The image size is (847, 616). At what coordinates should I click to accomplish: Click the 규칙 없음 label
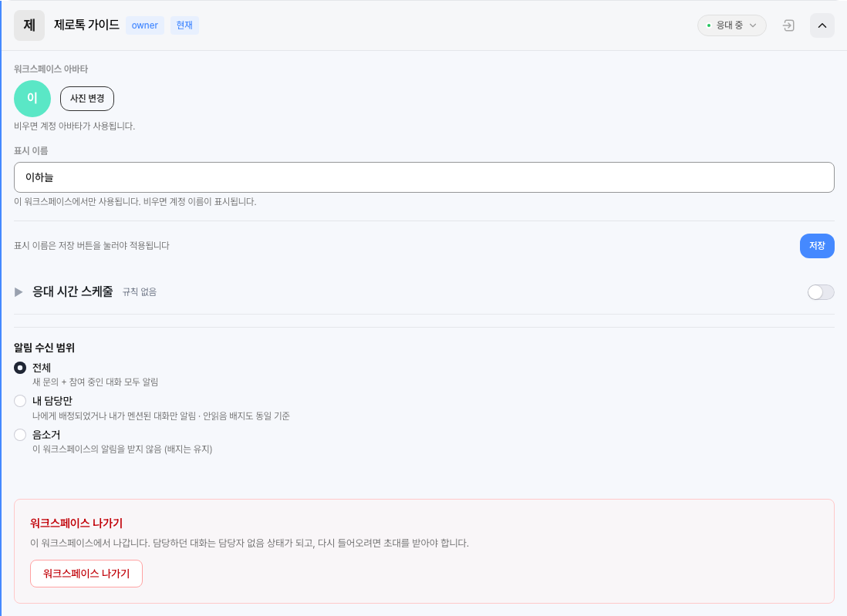tap(140, 292)
